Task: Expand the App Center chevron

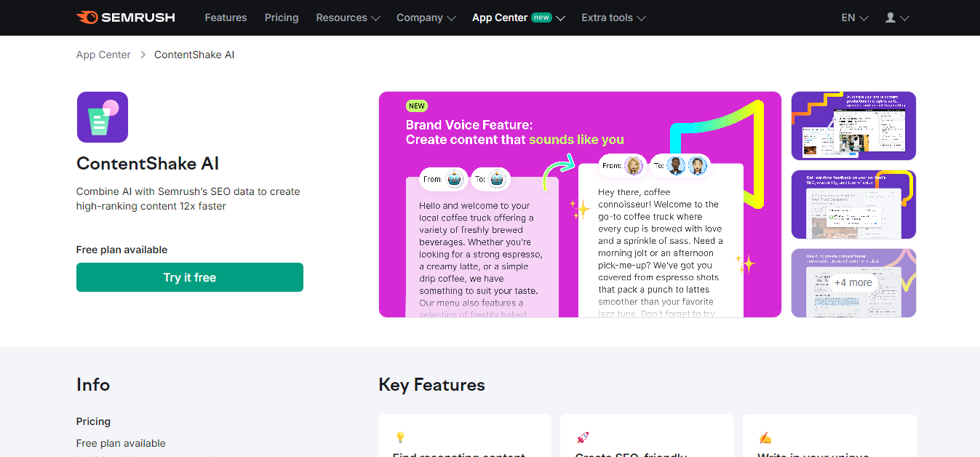Action: click(560, 17)
